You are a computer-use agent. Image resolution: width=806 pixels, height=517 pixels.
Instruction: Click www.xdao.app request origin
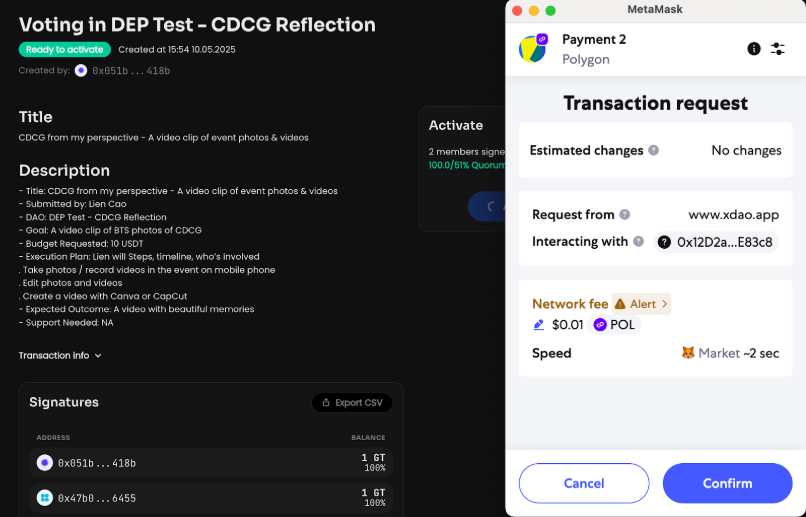pyautogui.click(x=734, y=214)
